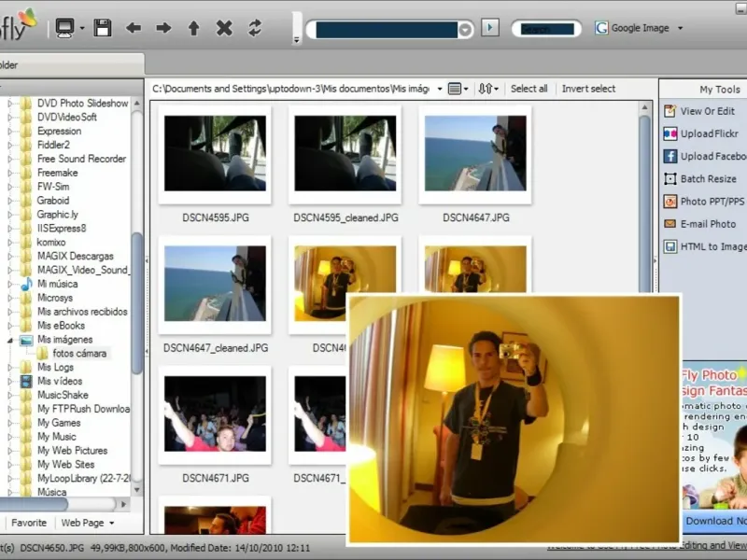Click the Photo PPT/PPS tool
747x560 pixels.
(x=711, y=202)
